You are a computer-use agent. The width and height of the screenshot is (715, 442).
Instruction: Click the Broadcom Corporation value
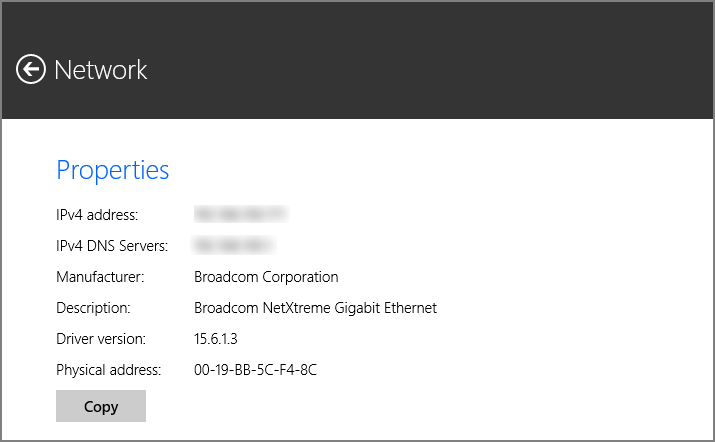266,277
